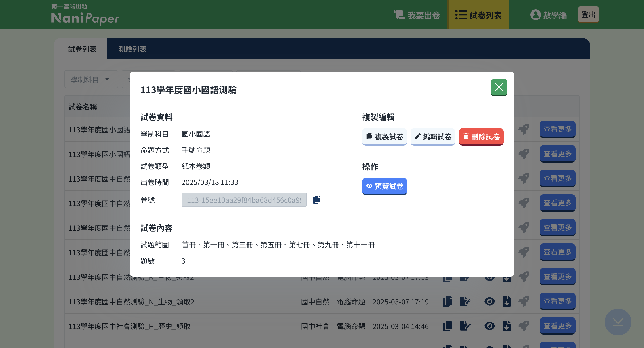Open the 數學編 user account menu
Screen dimensions: 644x348
tap(549, 15)
